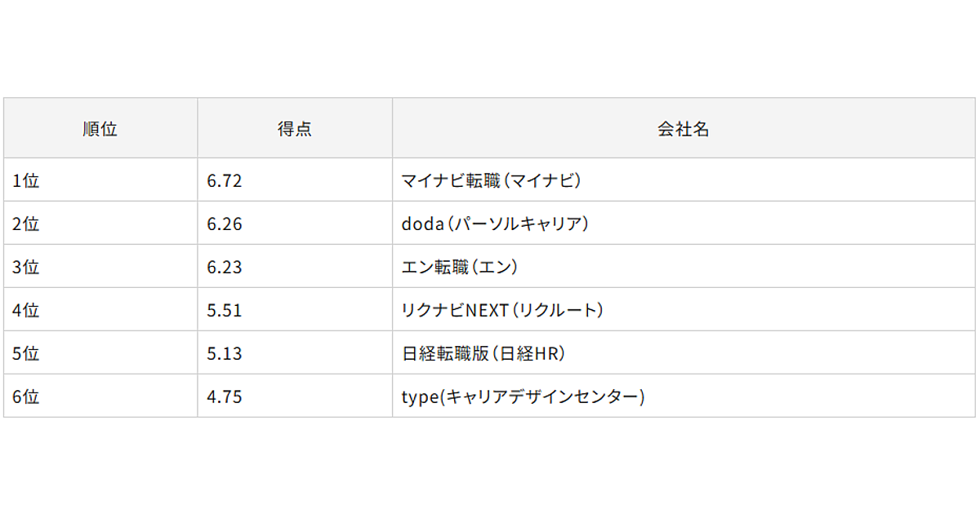Click エン転職（エン） company name
This screenshot has height=514, width=980.
[461, 267]
